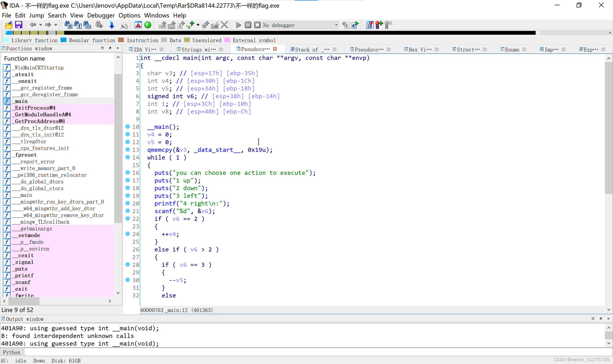
Task: Click the Python command input field
Action: [x=318, y=352]
